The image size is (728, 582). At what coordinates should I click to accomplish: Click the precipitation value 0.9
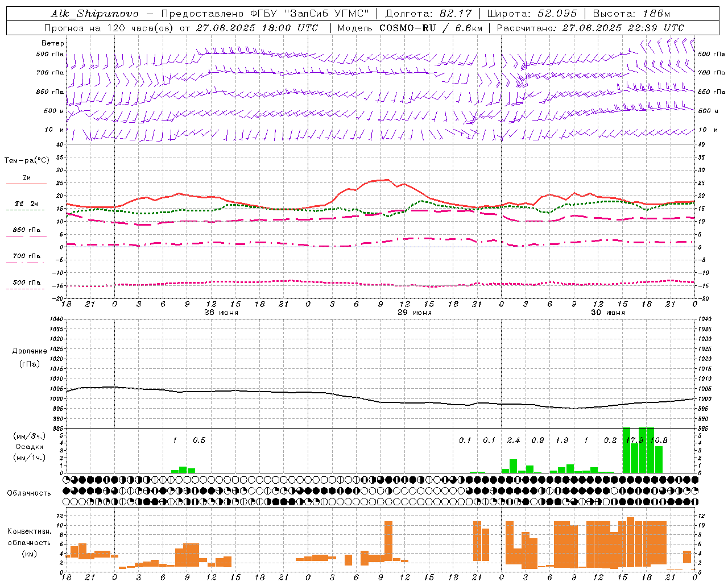(x=537, y=440)
